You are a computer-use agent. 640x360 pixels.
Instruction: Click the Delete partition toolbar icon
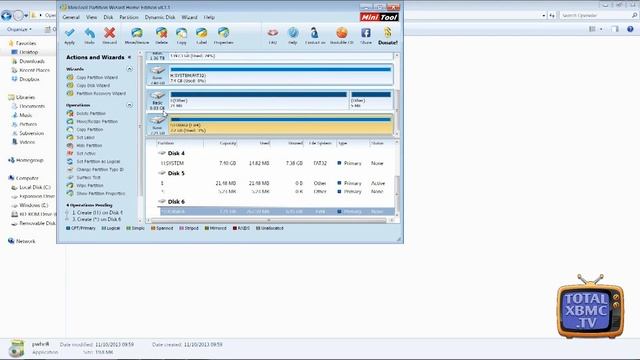pyautogui.click(x=161, y=33)
